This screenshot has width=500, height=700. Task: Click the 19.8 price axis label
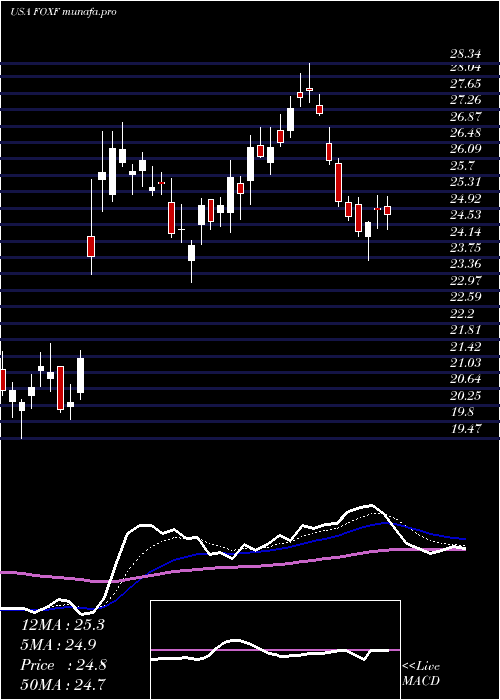462,412
